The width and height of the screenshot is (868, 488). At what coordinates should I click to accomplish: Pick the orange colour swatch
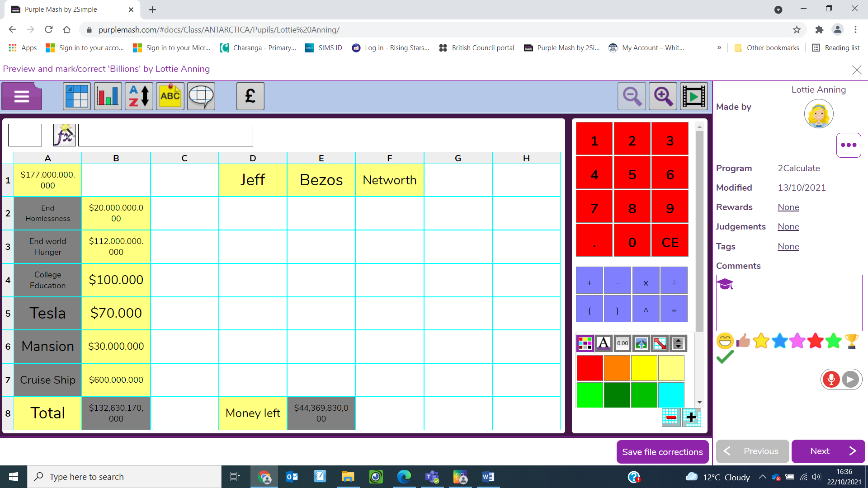tap(617, 368)
